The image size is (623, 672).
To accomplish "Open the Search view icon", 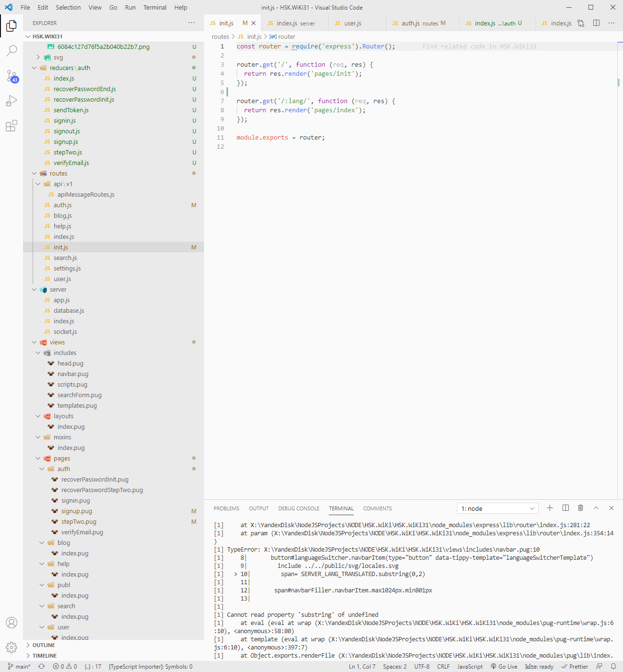I will [12, 50].
